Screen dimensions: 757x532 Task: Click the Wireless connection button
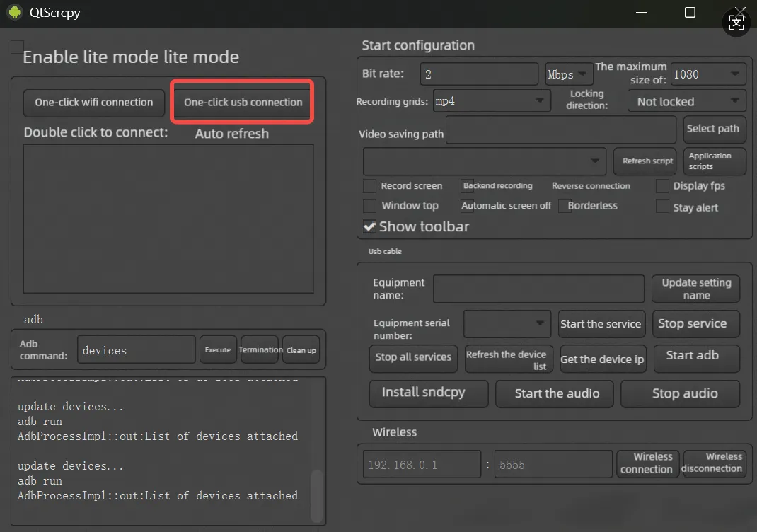coord(647,463)
